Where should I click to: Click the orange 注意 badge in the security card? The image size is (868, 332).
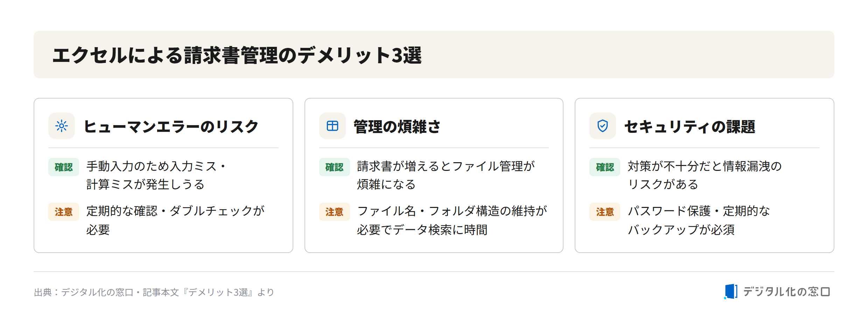click(x=605, y=212)
